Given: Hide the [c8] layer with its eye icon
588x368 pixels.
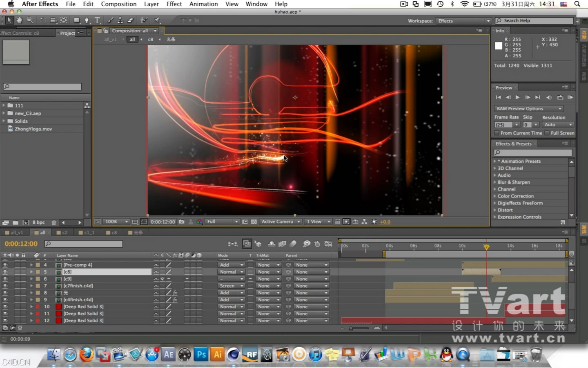Looking at the screenshot, I should (x=5, y=272).
